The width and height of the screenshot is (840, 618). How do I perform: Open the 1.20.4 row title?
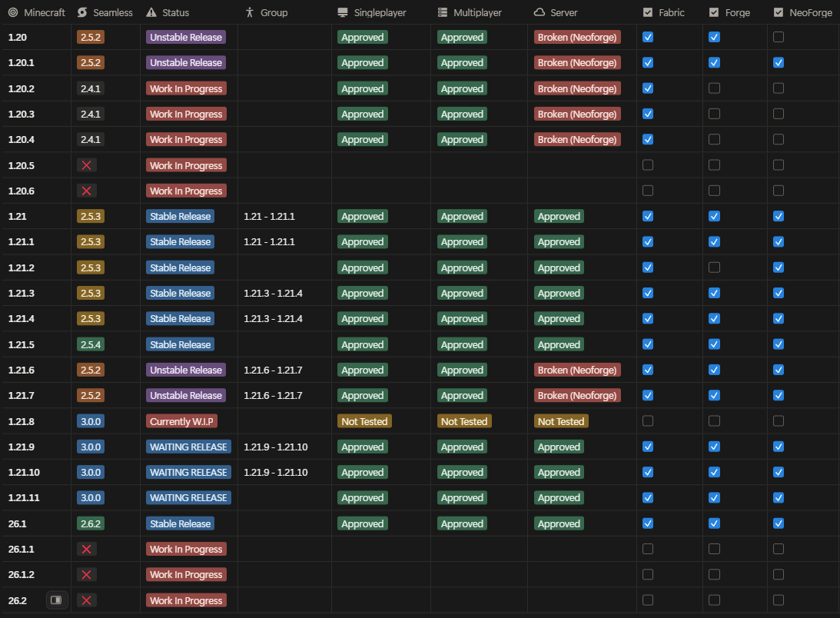click(x=22, y=139)
